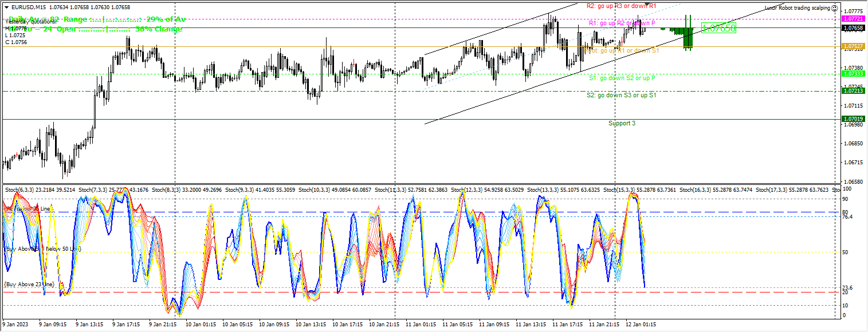Click the magenta 1.07721 price tag
The image size is (868, 332).
click(853, 19)
